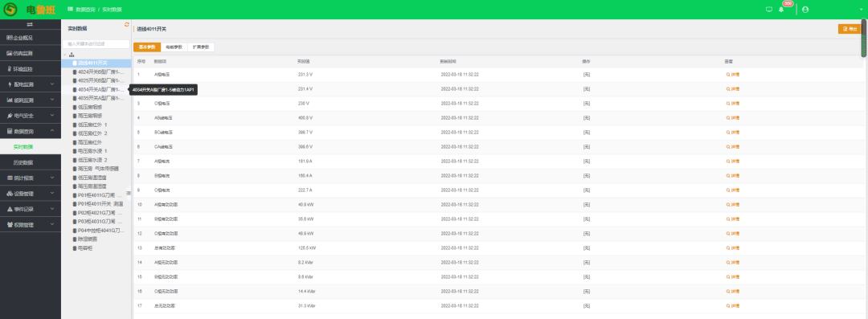Expand the 事件记录 sidebar menu

[31, 210]
